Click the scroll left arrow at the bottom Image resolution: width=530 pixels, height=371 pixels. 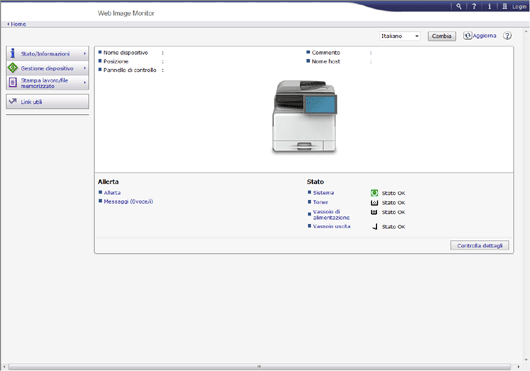pos(4,367)
